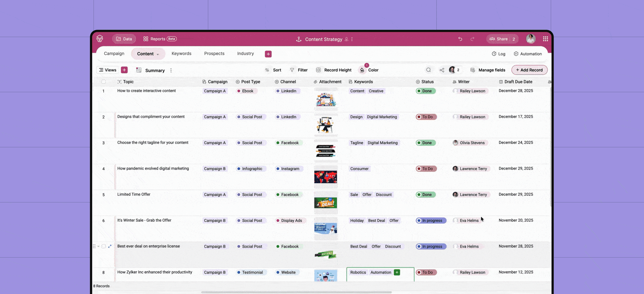Image resolution: width=644 pixels, height=294 pixels.
Task: View the activity Log
Action: pos(498,54)
